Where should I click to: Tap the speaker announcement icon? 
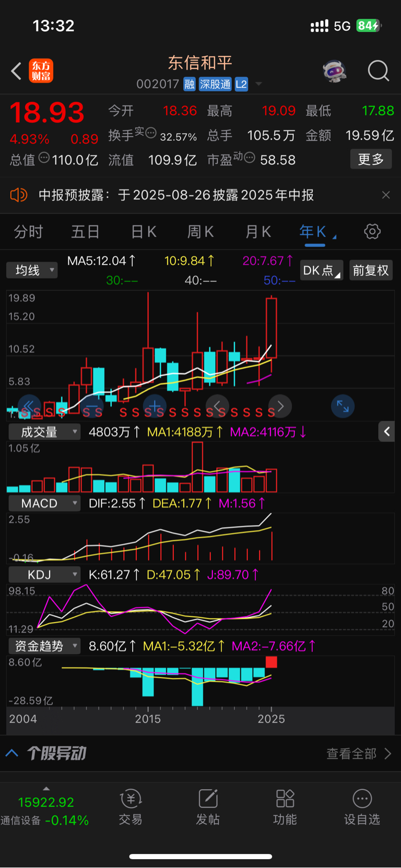tap(18, 195)
